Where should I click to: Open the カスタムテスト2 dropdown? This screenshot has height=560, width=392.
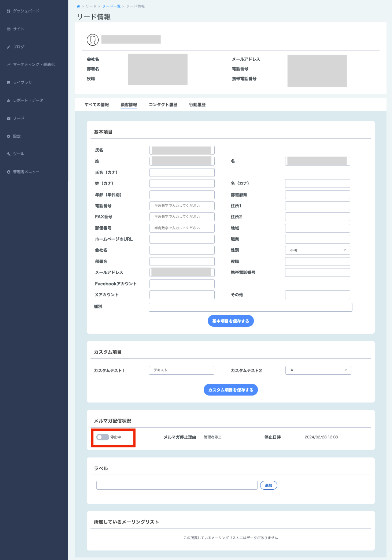(x=318, y=370)
